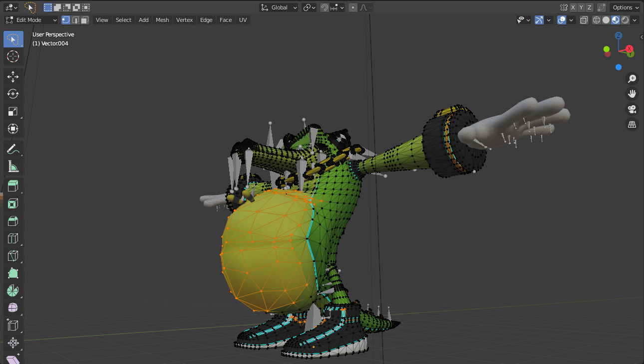Pick the Loop Cut tool
The image size is (644, 364).
pos(13,239)
